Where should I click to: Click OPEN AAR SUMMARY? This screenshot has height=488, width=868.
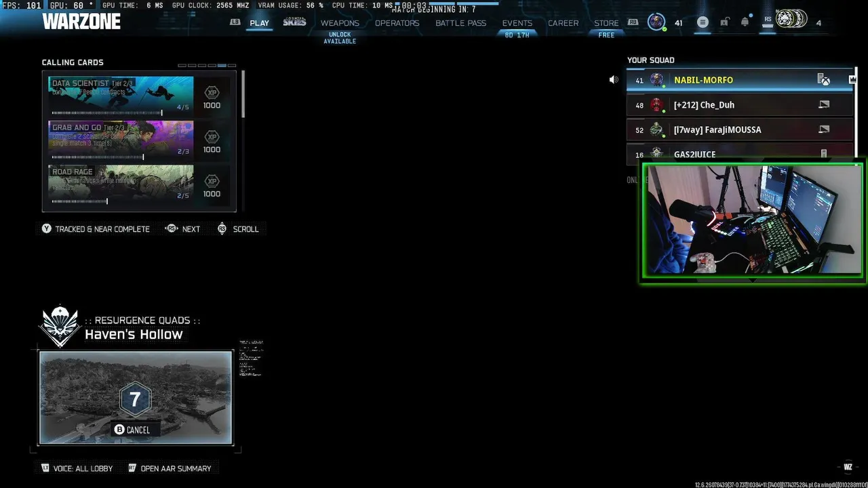176,468
